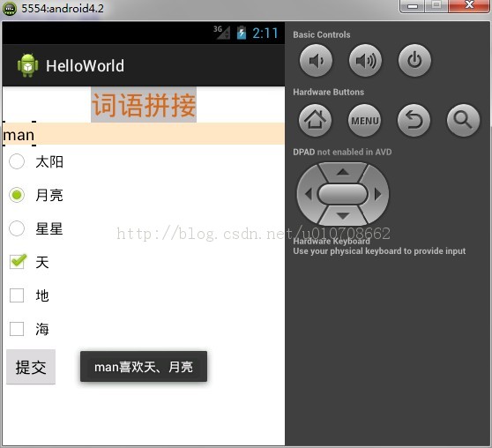This screenshot has height=448, width=492.
Task: Select the 月亮 radio button
Action: [17, 195]
